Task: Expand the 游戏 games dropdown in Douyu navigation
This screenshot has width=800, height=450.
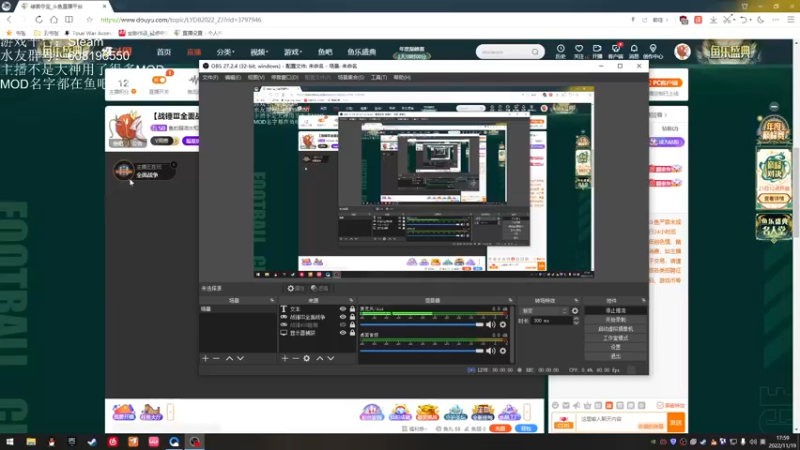Action: [x=293, y=52]
